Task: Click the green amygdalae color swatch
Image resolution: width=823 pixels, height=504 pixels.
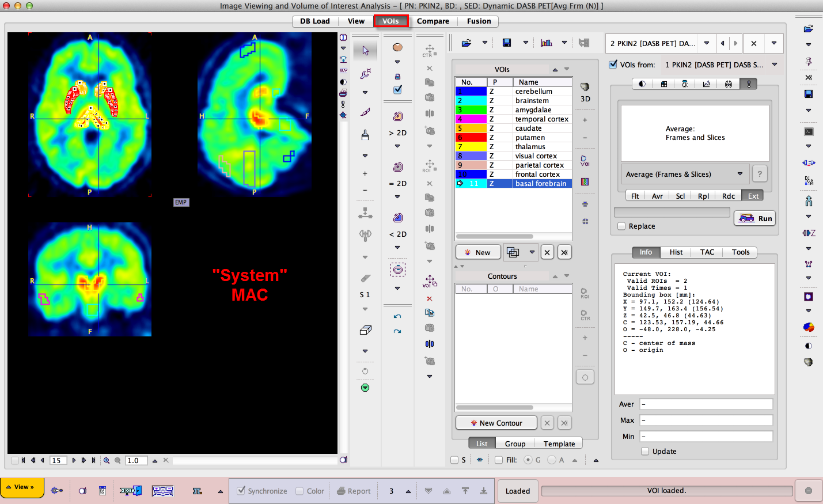Action: pos(471,109)
